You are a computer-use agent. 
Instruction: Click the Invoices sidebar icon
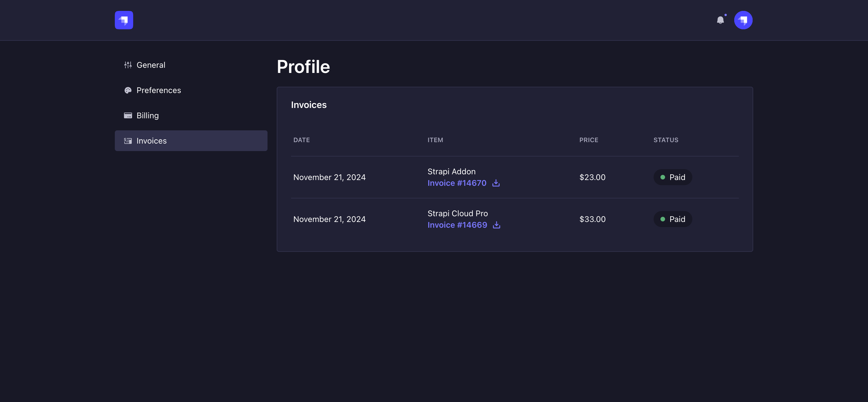click(x=128, y=141)
